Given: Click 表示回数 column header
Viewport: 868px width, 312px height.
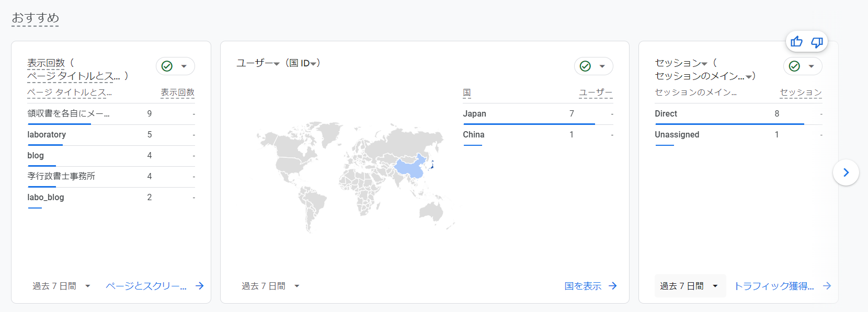Looking at the screenshot, I should pyautogui.click(x=178, y=93).
